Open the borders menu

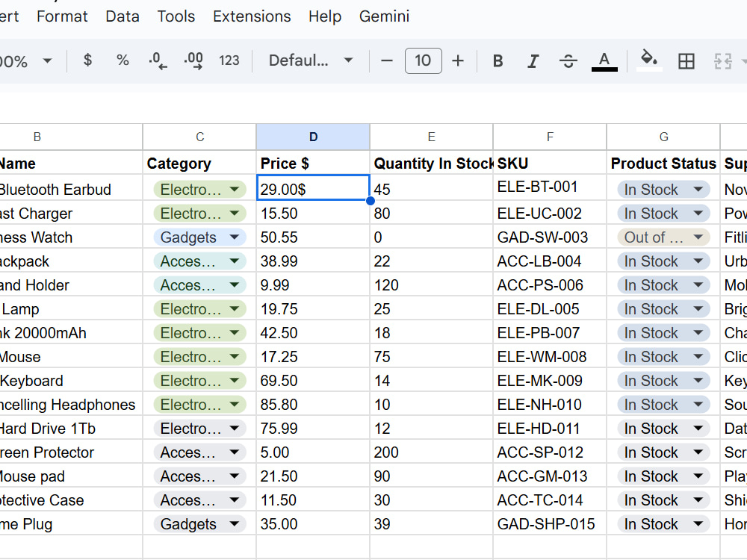pyautogui.click(x=686, y=60)
